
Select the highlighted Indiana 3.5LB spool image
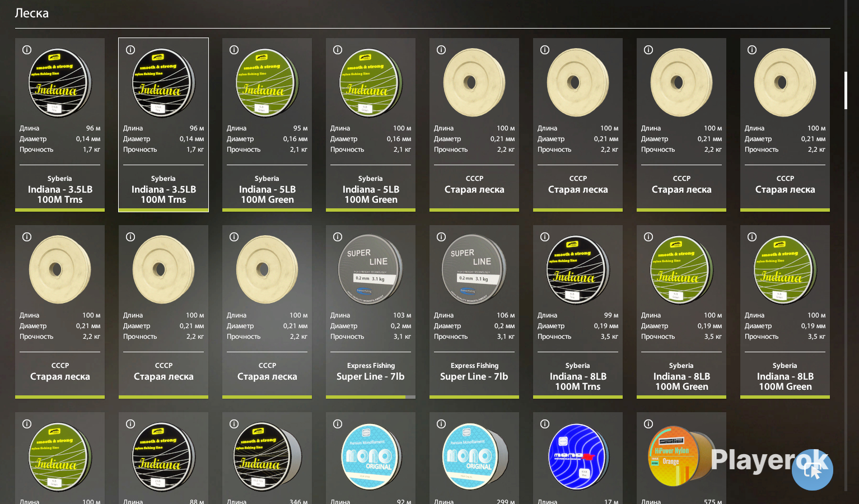pos(164,82)
